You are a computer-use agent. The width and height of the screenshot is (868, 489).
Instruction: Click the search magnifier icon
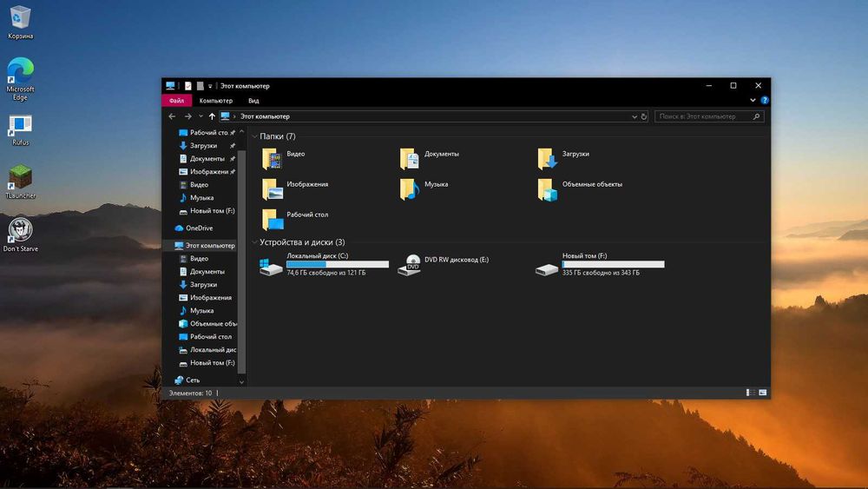point(756,116)
